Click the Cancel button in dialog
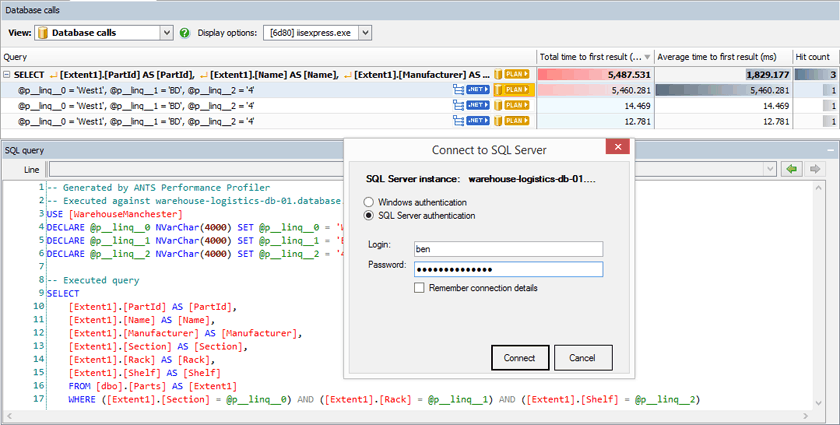 click(583, 357)
